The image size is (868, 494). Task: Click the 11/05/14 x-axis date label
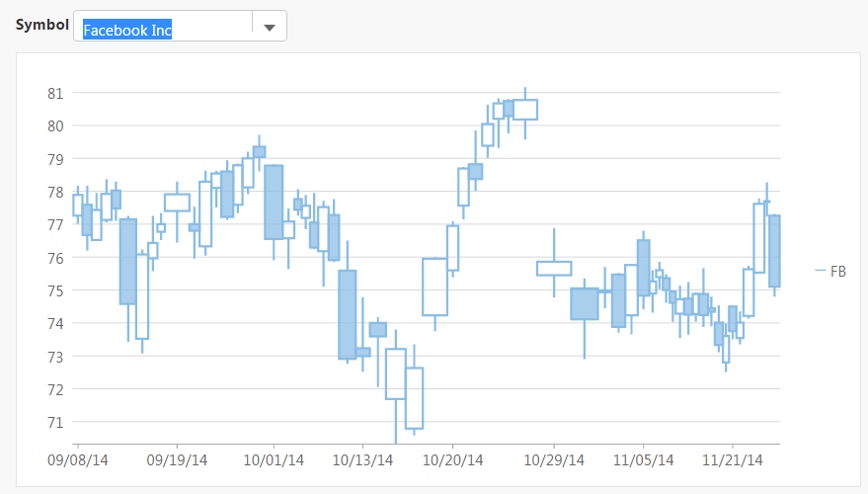(643, 460)
